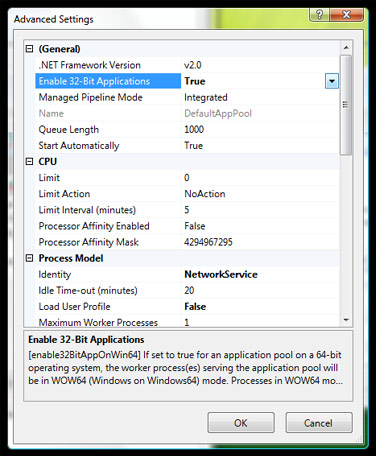Open the Enable 32-Bit Applications dropdown arrow
Screen dimensions: 376x456
point(332,81)
